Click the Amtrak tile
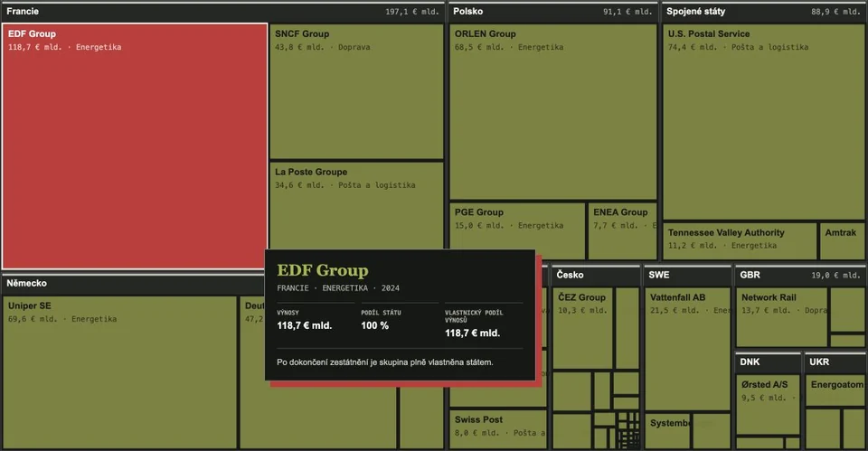 [842, 241]
